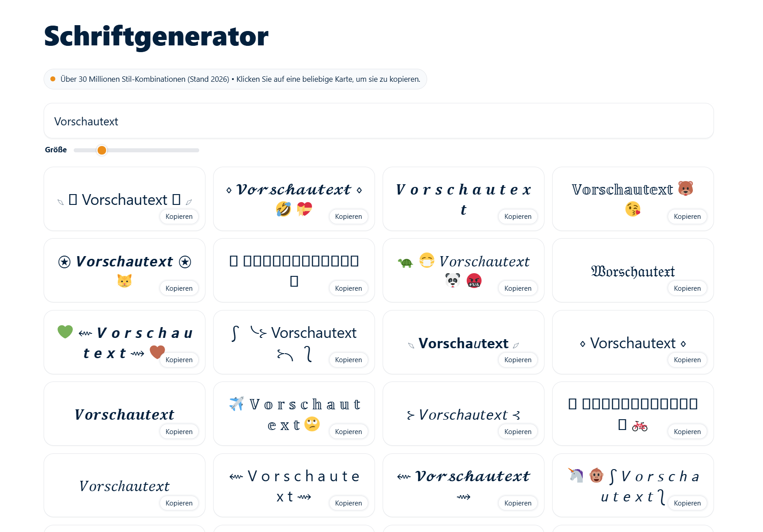Click the Vorschautext text input field
Image resolution: width=763 pixels, height=532 pixels.
(x=379, y=121)
